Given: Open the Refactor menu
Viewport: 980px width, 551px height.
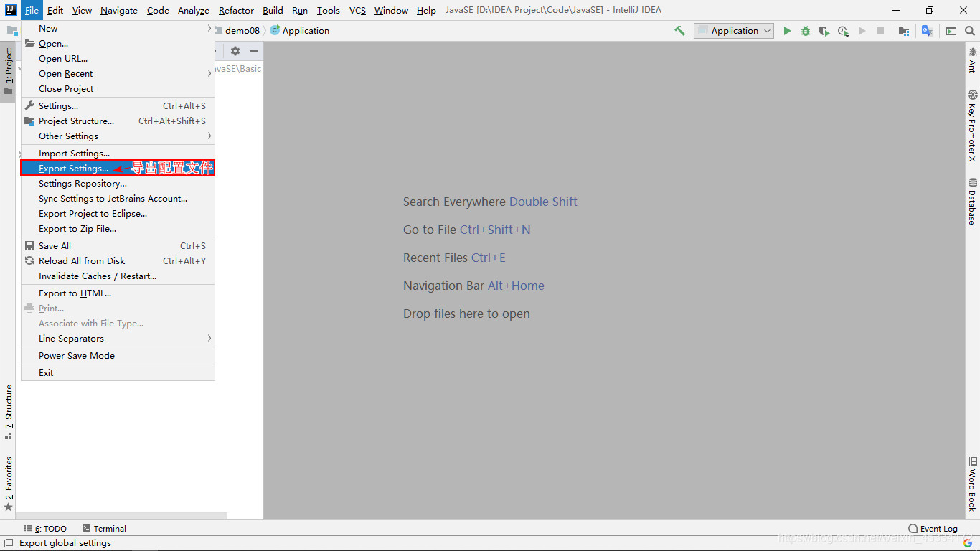Looking at the screenshot, I should click(236, 10).
